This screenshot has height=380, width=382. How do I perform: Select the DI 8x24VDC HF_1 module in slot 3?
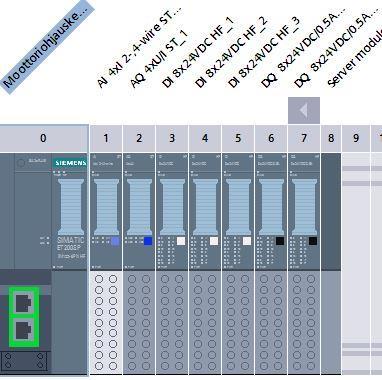172,263
